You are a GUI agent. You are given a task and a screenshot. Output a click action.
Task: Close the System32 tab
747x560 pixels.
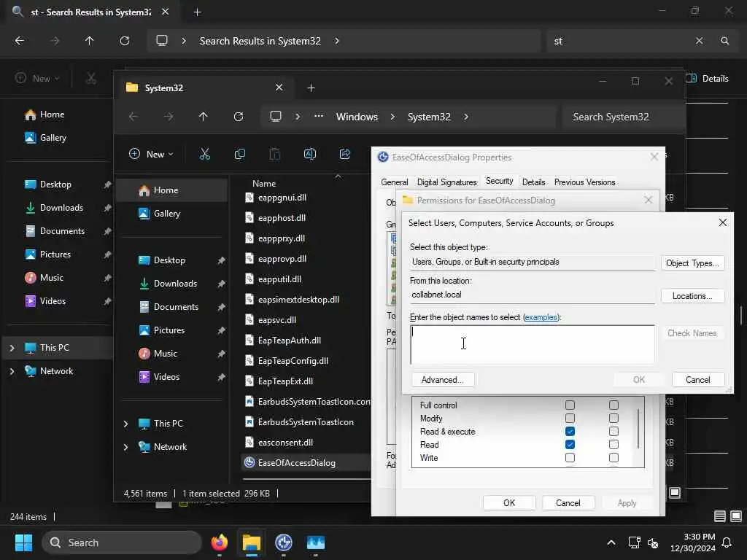[x=279, y=87]
